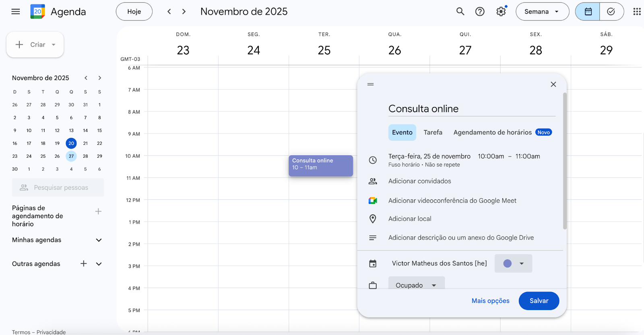Click Adicionar videoconferência do Google Meet
The image size is (644, 335).
pyautogui.click(x=452, y=201)
